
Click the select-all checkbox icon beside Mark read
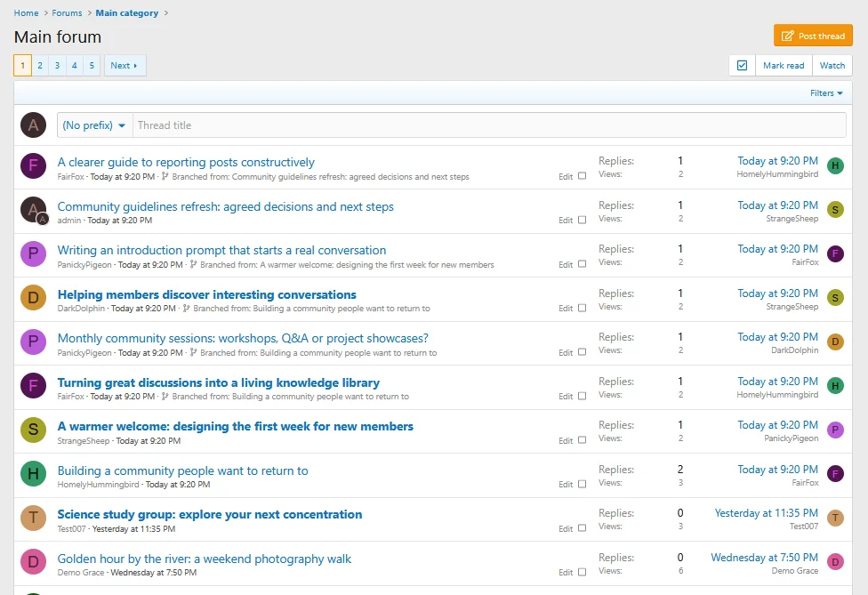(x=743, y=65)
